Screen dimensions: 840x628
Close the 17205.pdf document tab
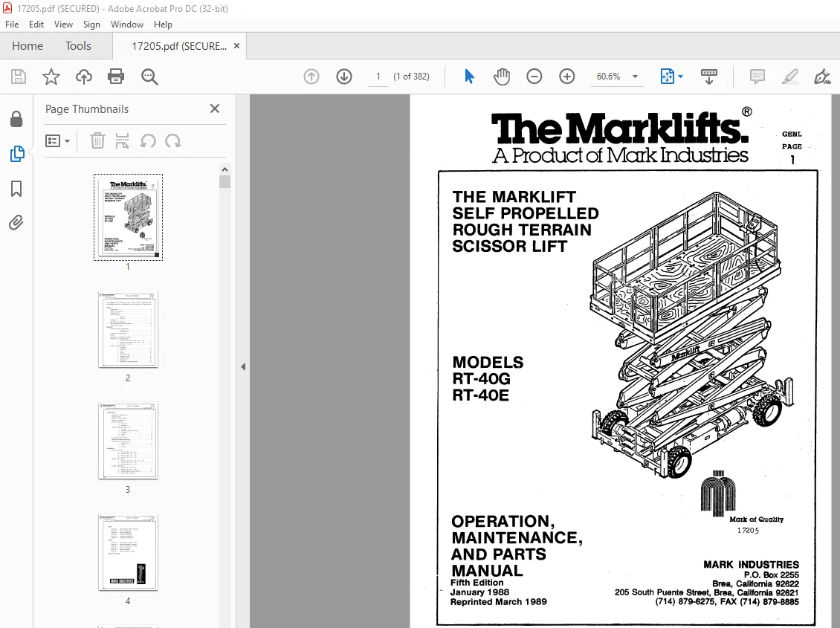tap(237, 46)
